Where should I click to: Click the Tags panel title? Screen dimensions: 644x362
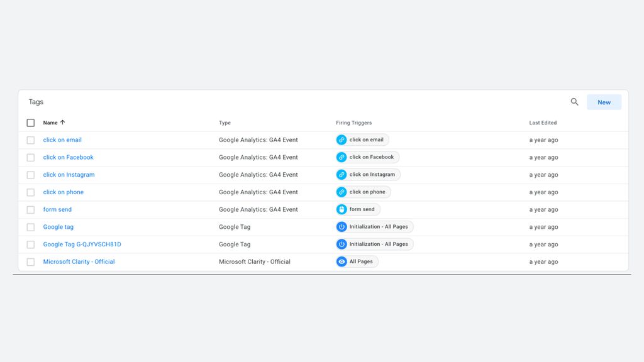point(36,102)
